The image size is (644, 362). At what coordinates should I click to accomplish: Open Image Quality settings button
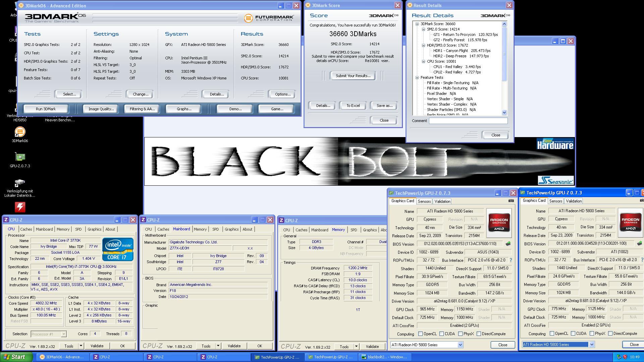[x=101, y=109]
